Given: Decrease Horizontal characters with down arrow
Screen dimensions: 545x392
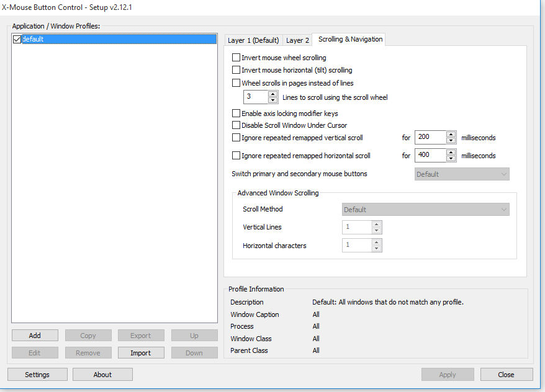Looking at the screenshot, I should 377,248.
